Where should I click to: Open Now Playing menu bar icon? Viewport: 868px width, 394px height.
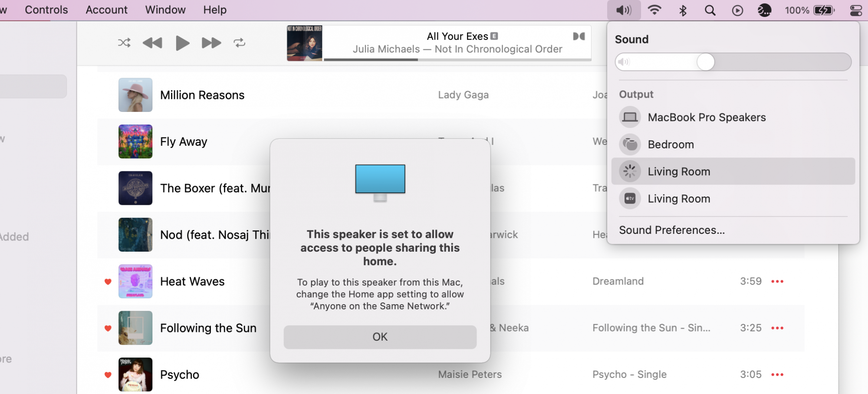coord(737,10)
